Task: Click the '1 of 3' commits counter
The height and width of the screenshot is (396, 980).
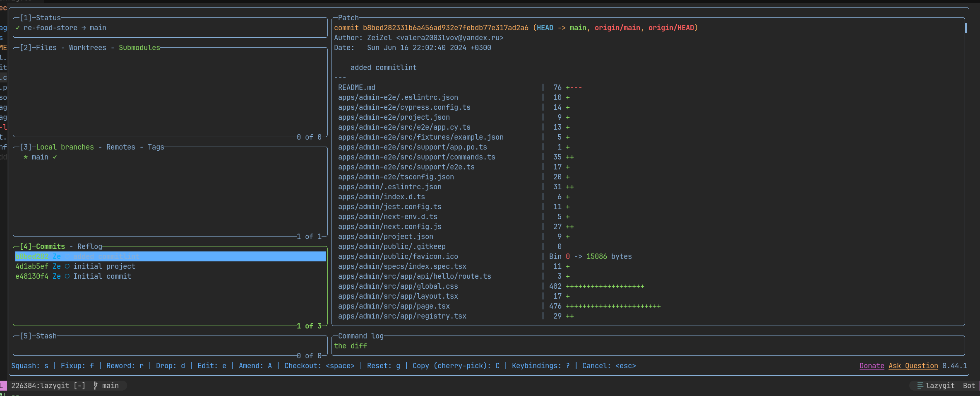Action: (x=309, y=326)
